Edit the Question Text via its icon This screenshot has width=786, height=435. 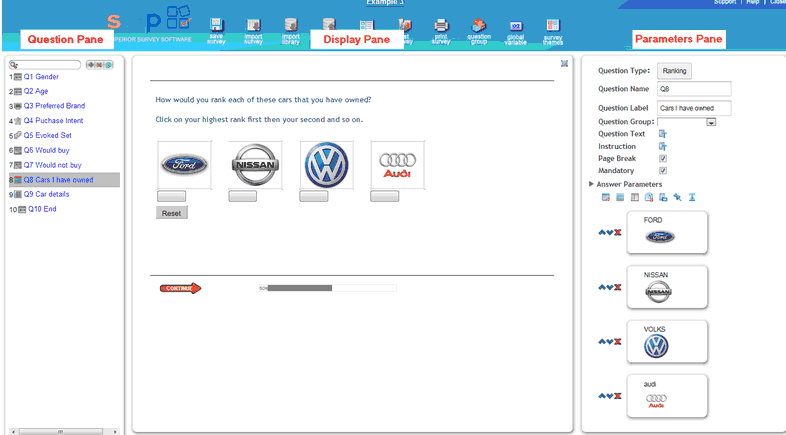point(663,134)
